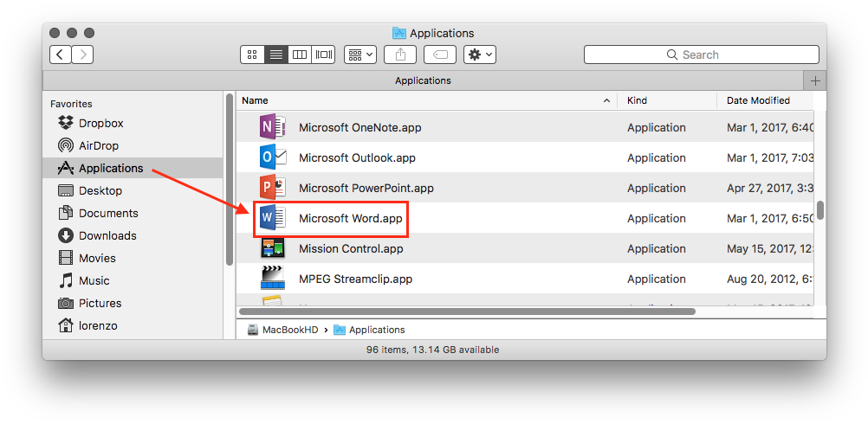
Task: Click the Share toolbar button
Action: click(401, 55)
